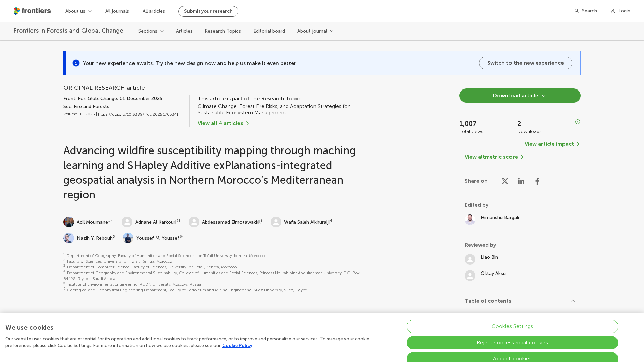
Task: Open Adil Moumane's author avatar
Action: click(69, 222)
